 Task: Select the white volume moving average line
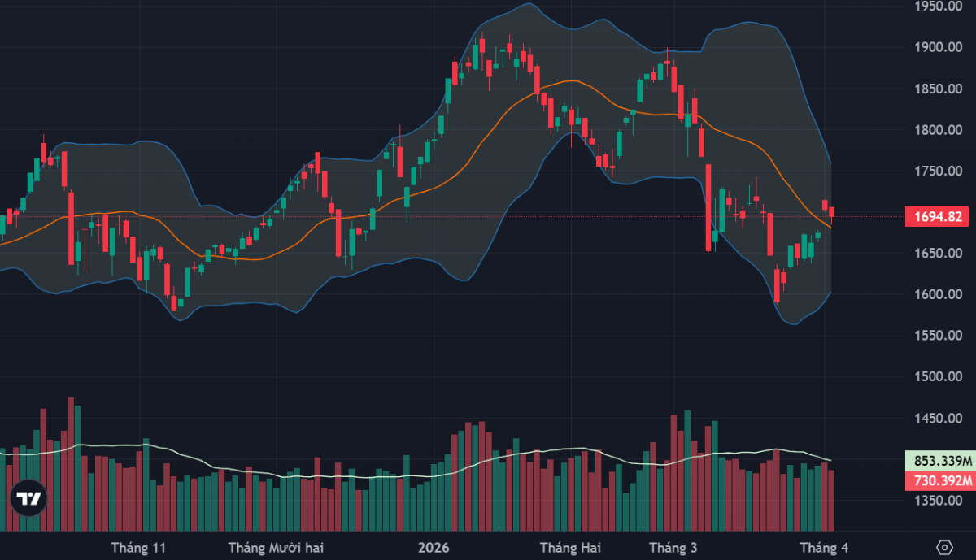(244, 469)
